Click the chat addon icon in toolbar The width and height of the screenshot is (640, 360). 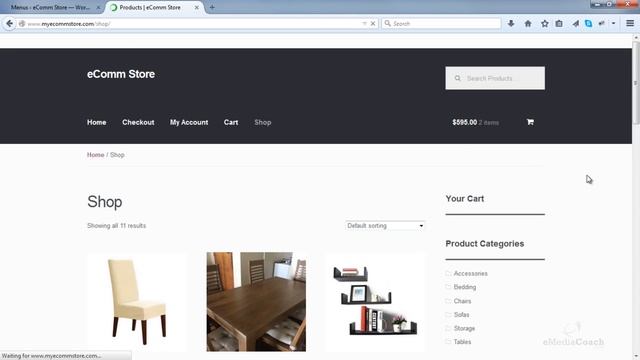pos(602,24)
